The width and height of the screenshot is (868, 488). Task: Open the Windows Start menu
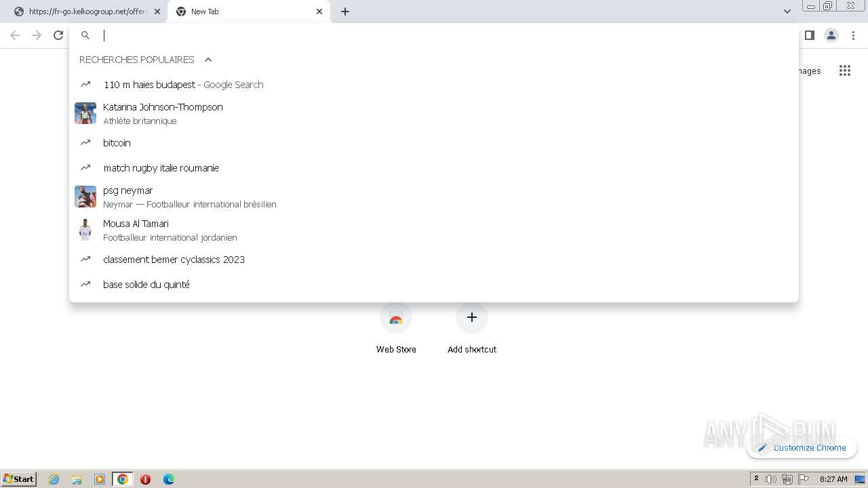point(19,479)
